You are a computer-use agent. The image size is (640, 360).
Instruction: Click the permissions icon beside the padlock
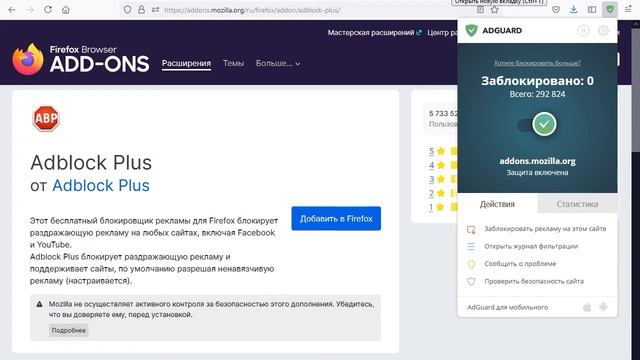[155, 9]
